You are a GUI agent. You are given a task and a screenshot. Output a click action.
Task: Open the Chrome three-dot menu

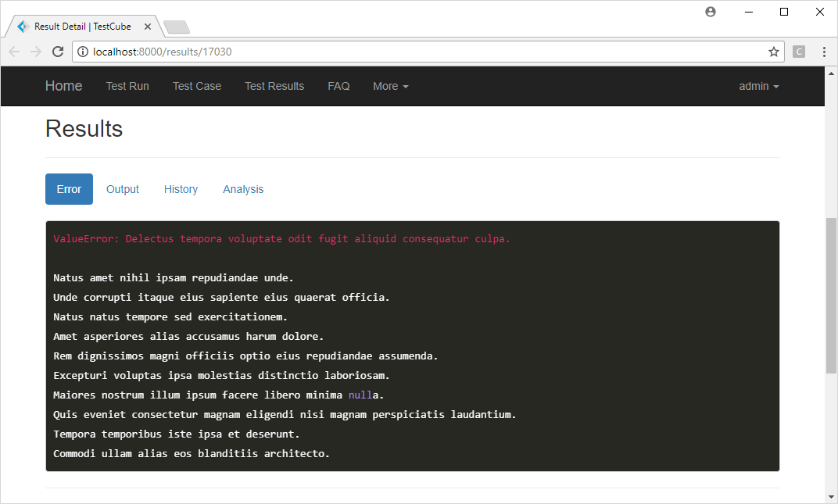click(824, 52)
